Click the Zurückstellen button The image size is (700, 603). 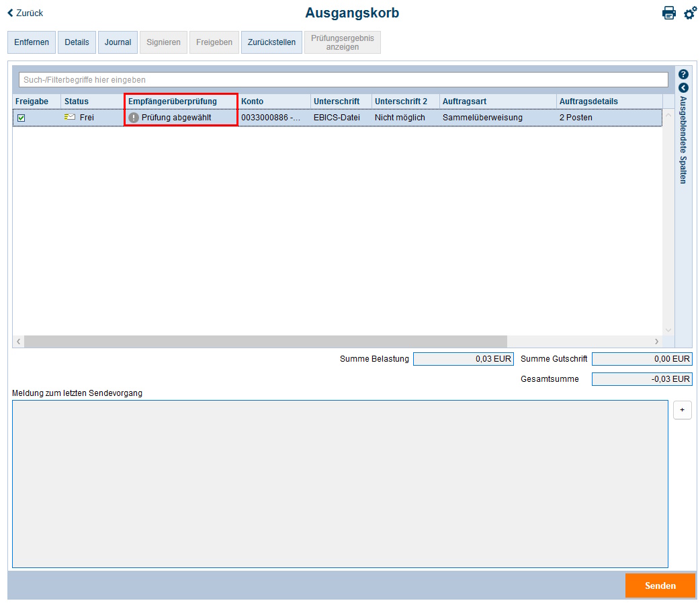coord(271,42)
